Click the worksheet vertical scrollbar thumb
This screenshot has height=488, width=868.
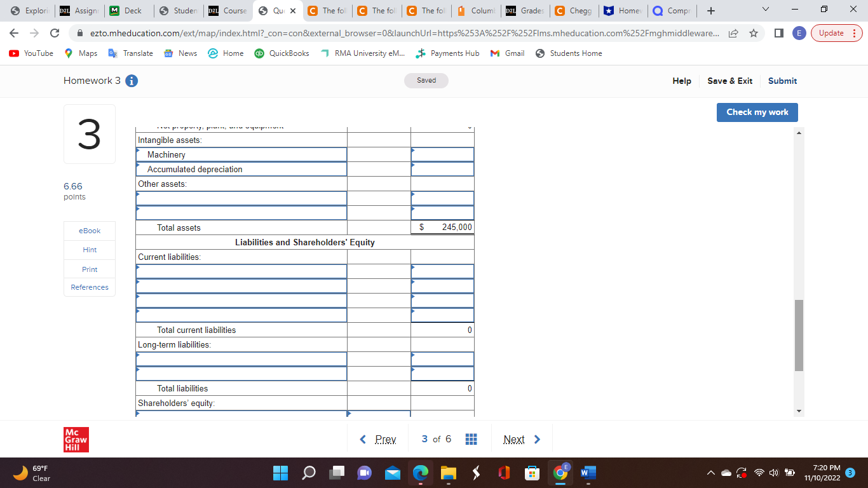pyautogui.click(x=799, y=335)
